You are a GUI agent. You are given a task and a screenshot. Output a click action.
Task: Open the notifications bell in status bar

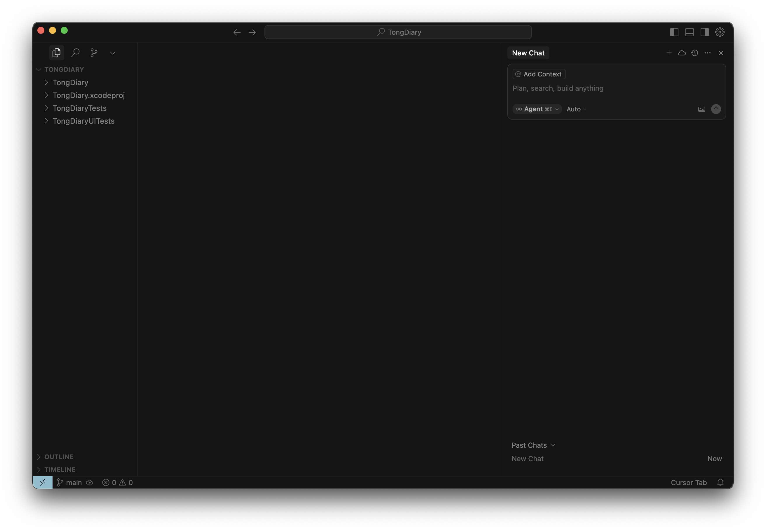pyautogui.click(x=720, y=482)
